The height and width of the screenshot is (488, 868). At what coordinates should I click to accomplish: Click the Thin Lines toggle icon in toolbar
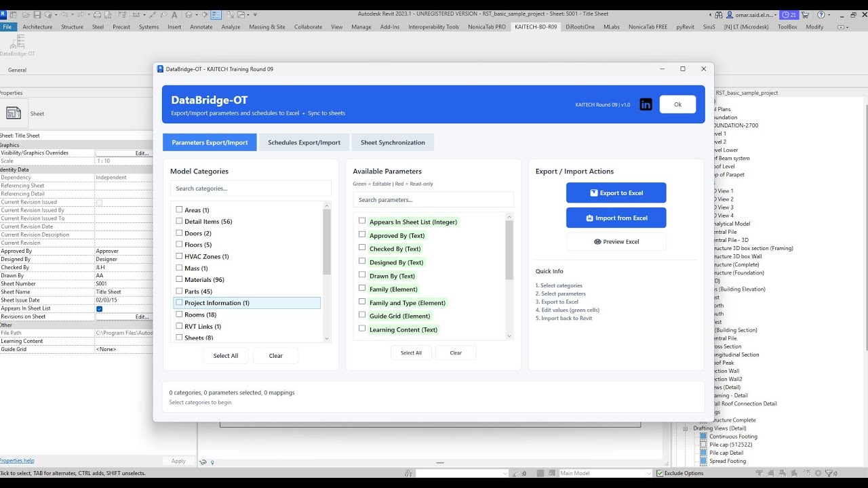point(216,14)
